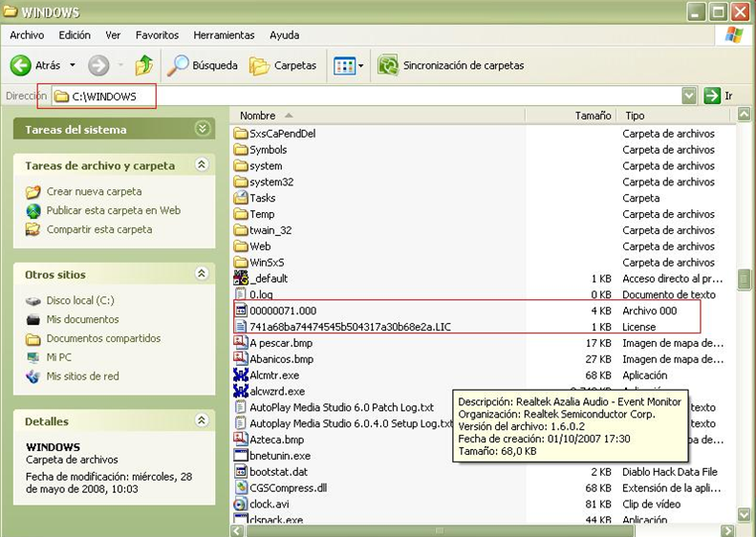Click the vertical scrollbar down arrow

tap(745, 514)
